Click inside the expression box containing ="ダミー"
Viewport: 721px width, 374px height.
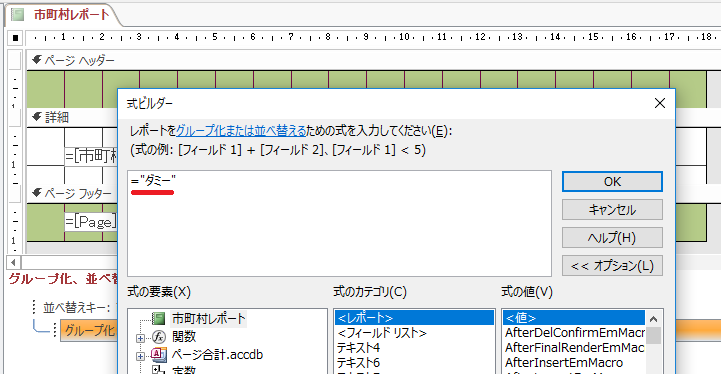pos(339,224)
